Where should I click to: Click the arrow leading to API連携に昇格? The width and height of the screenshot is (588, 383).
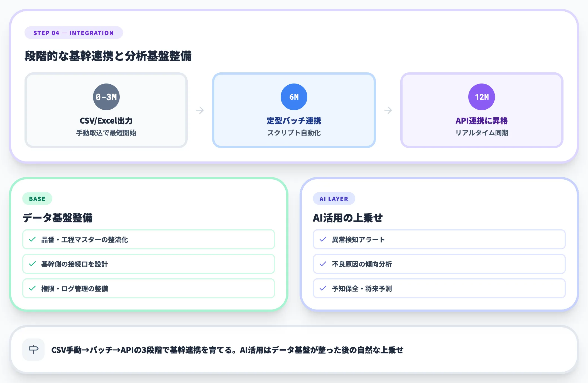click(x=388, y=110)
